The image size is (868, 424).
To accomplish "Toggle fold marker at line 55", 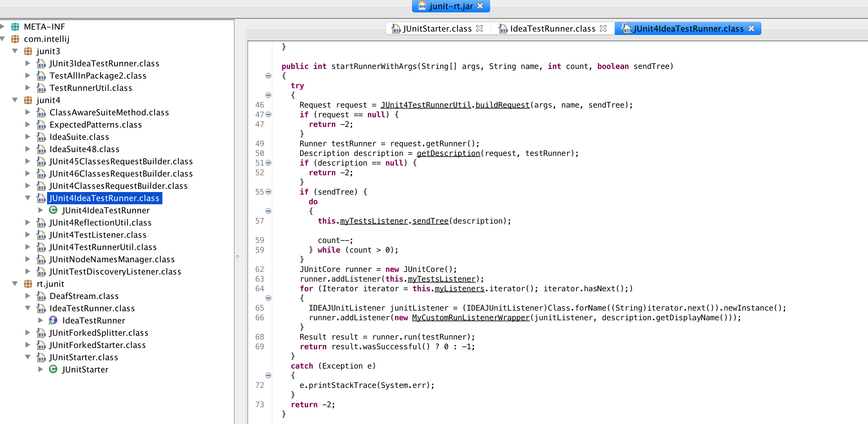I will click(x=268, y=192).
